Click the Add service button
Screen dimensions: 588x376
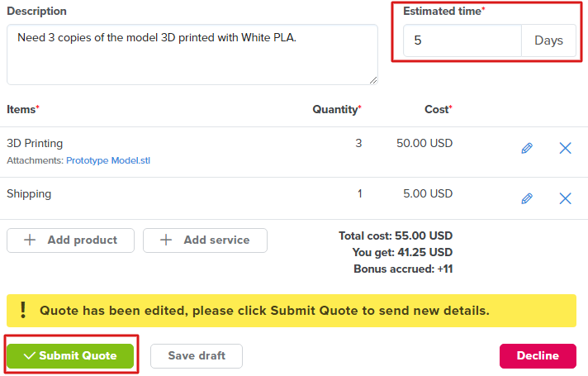[205, 240]
